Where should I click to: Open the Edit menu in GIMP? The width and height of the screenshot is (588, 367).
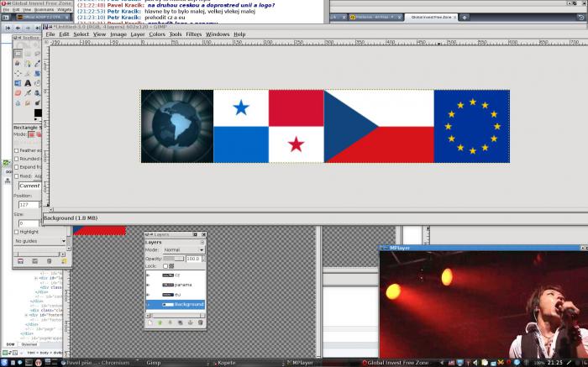pos(64,34)
